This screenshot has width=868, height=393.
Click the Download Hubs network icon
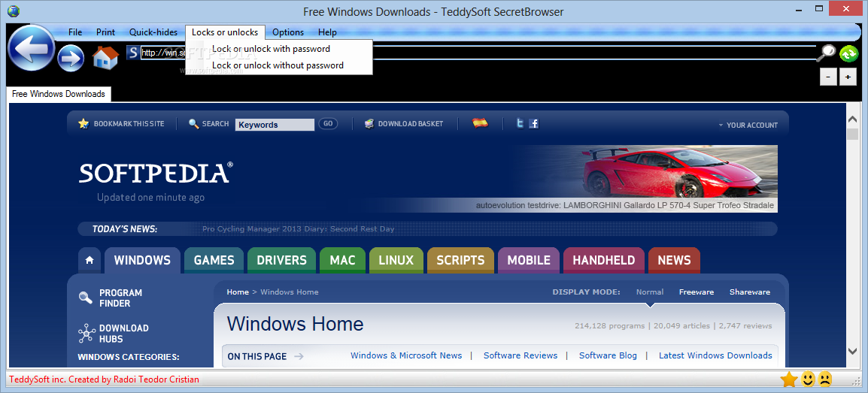tap(86, 334)
